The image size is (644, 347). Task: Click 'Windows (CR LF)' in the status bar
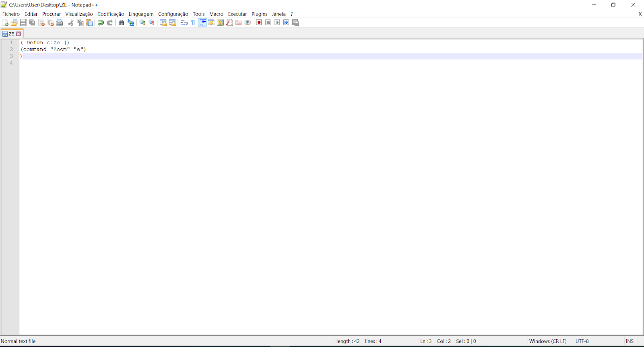548,341
